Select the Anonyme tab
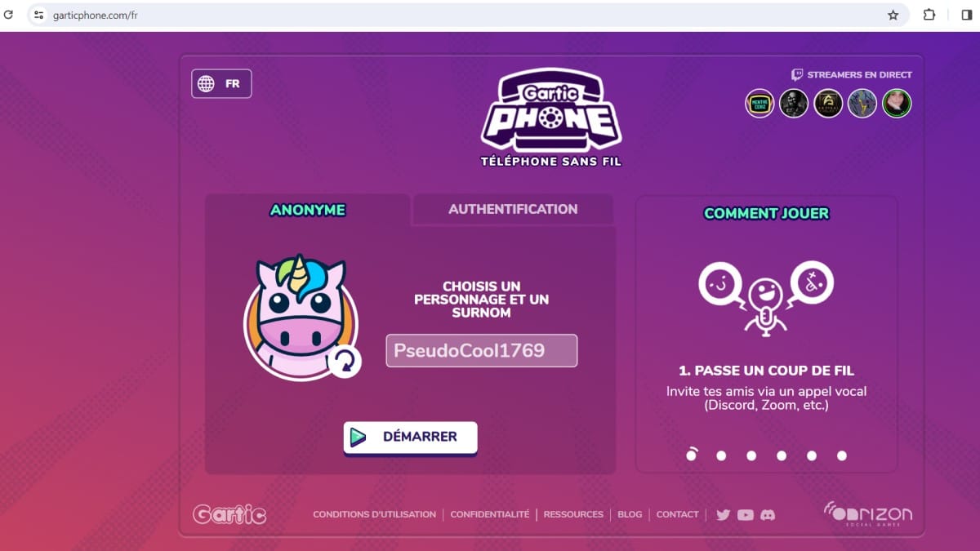Viewport: 980px width, 551px height. pos(308,210)
